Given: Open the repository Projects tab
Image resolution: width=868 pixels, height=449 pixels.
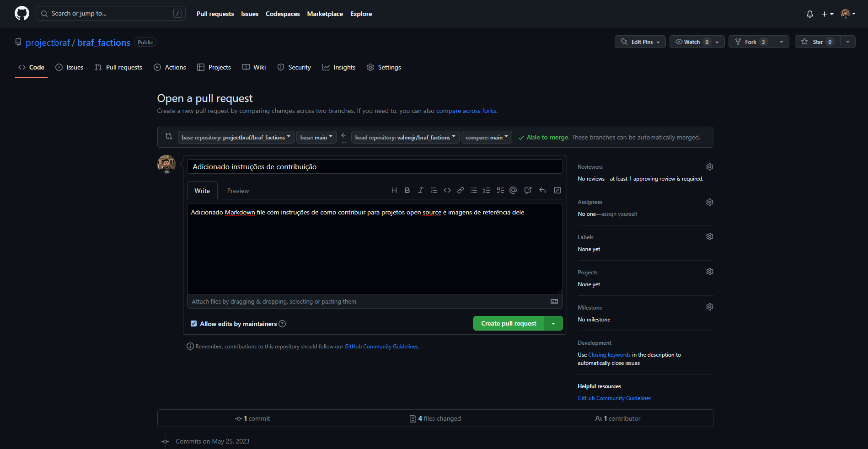Looking at the screenshot, I should [214, 67].
